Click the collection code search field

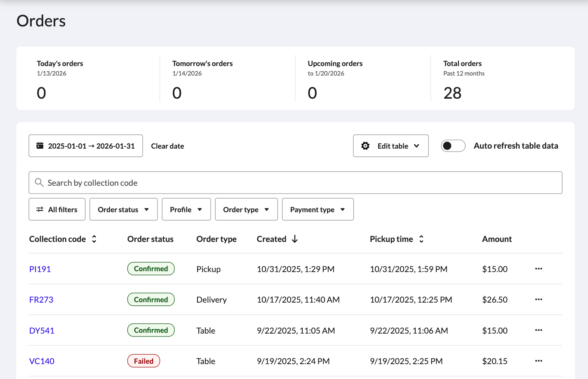pyautogui.click(x=295, y=182)
